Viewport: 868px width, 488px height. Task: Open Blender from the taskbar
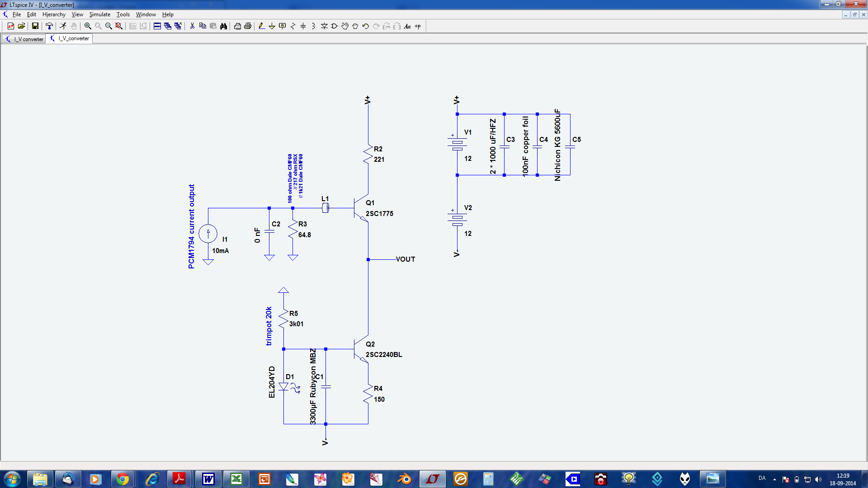(405, 479)
